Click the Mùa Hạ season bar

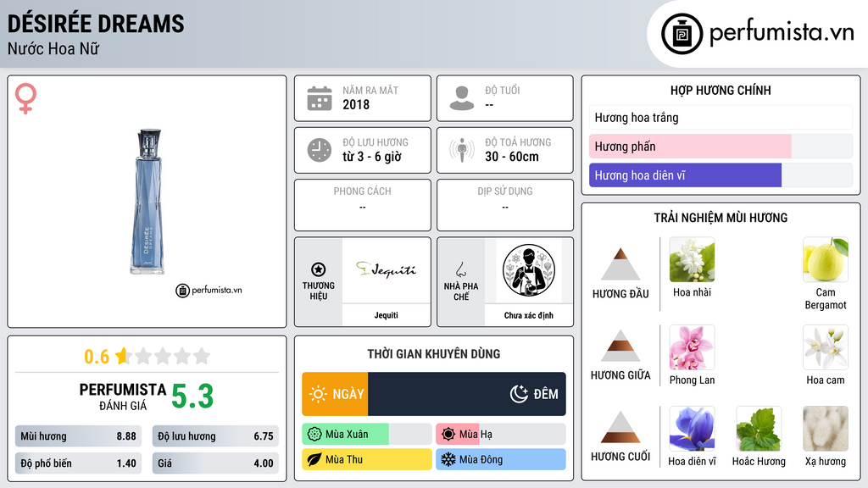[500, 435]
